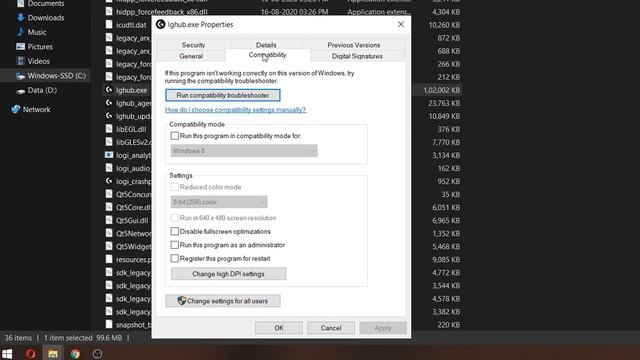The height and width of the screenshot is (360, 640).
Task: Select the lghub_updater file icon
Action: point(109,116)
